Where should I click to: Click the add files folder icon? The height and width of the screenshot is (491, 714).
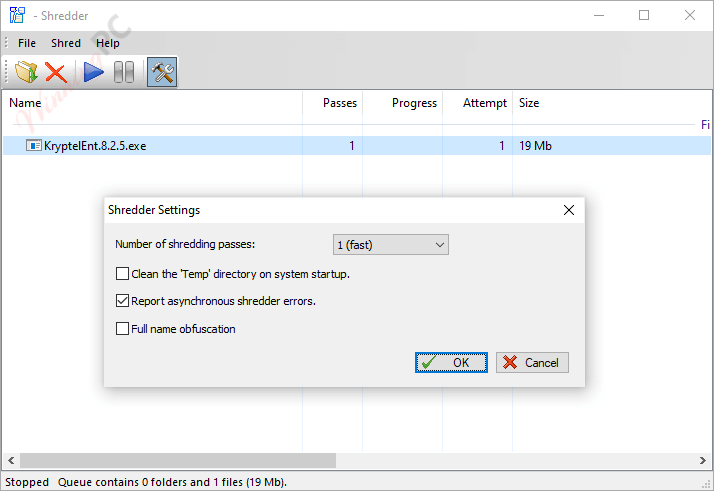tap(26, 72)
